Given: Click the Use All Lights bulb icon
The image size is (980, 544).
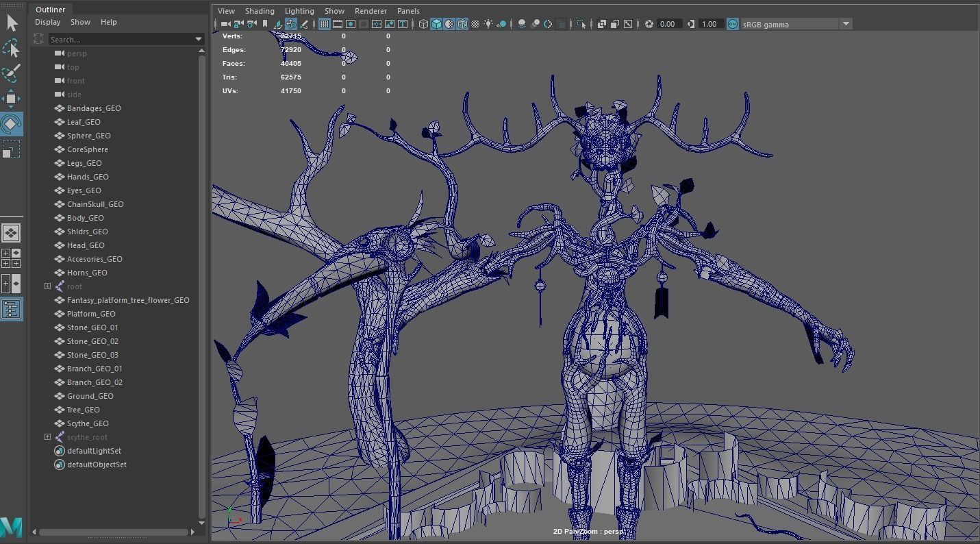Looking at the screenshot, I should click(489, 24).
